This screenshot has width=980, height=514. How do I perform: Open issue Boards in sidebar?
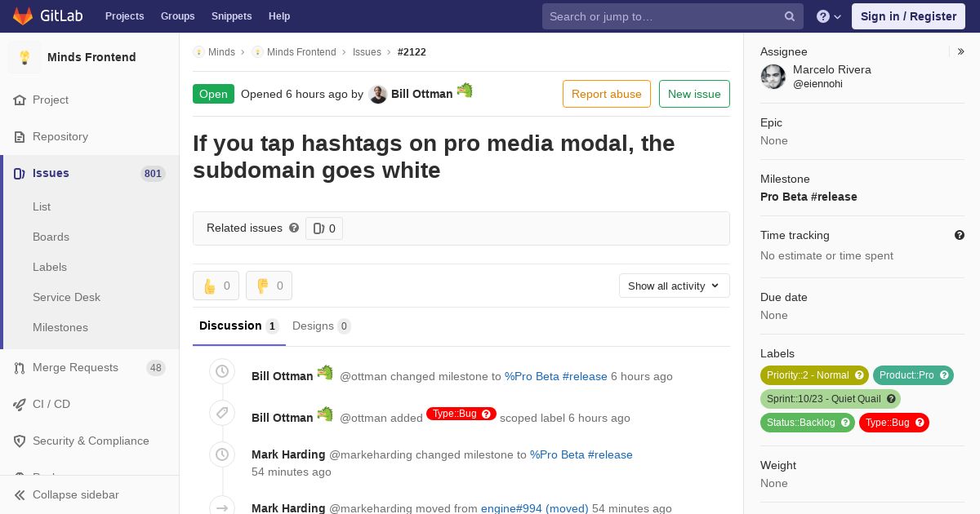(51, 237)
